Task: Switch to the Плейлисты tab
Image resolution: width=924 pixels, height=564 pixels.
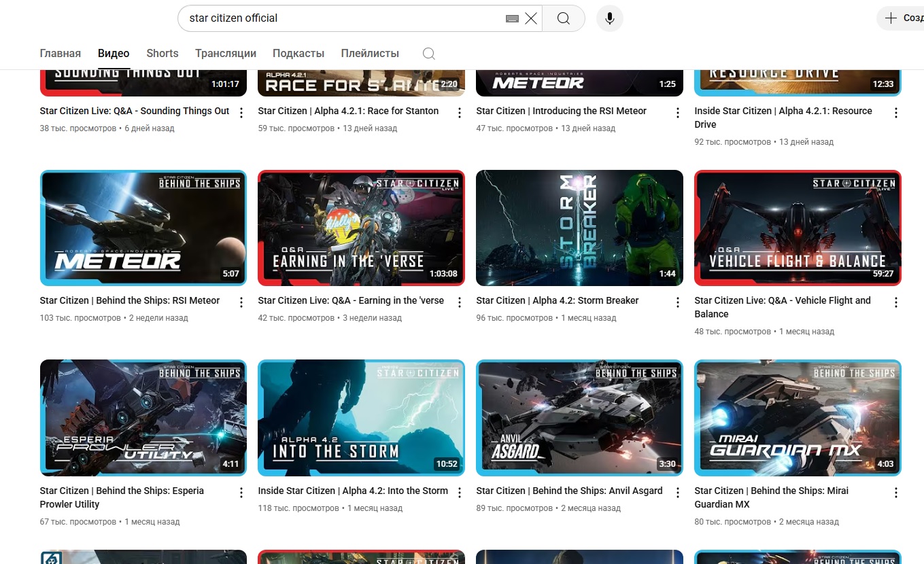Action: click(370, 53)
